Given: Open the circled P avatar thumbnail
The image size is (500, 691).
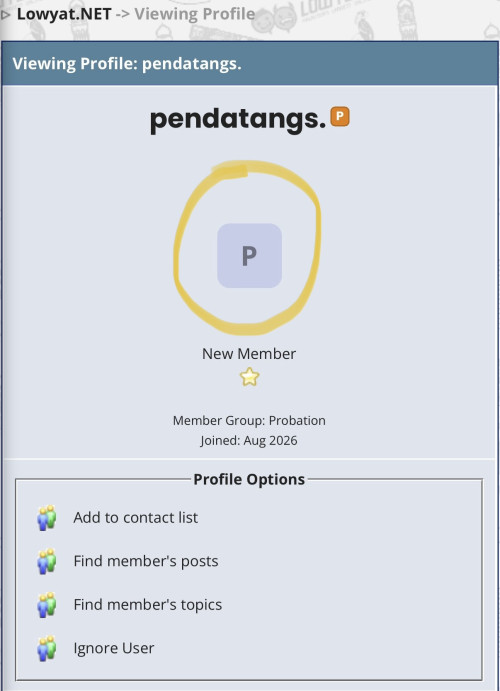Looking at the screenshot, I should (x=249, y=256).
